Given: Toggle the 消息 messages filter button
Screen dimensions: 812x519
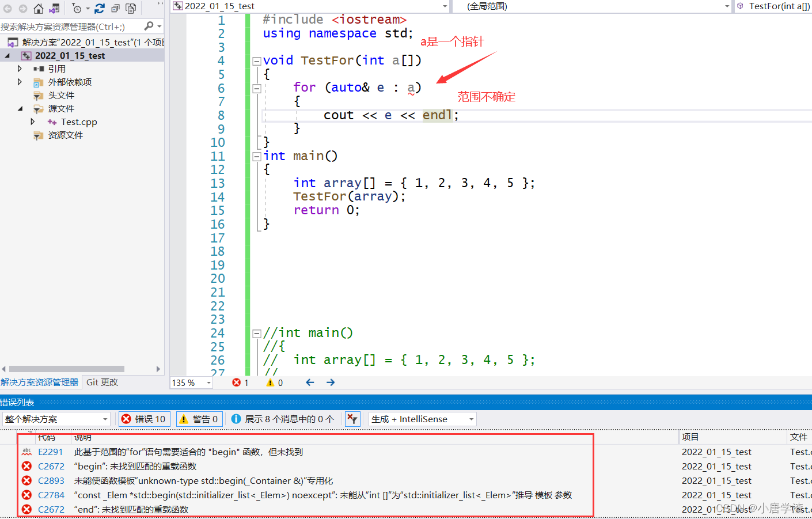Looking at the screenshot, I should [x=282, y=419].
